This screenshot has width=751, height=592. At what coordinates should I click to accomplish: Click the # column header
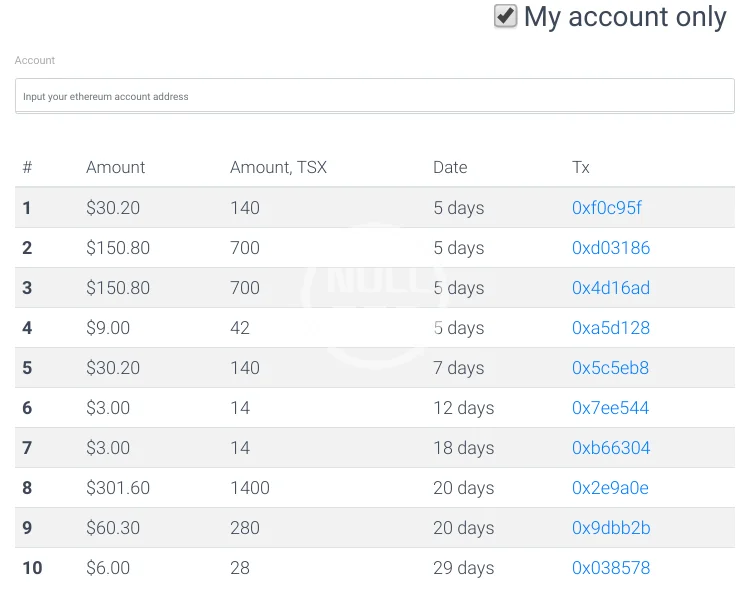[x=27, y=167]
